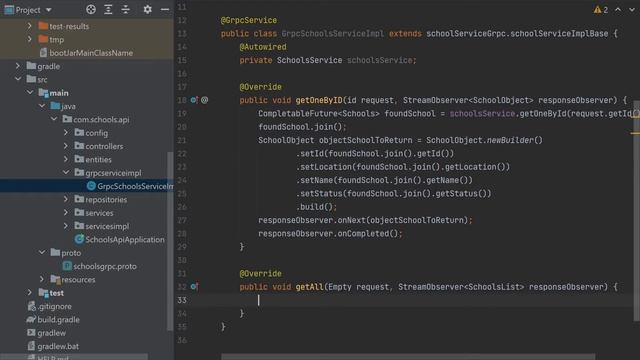Screen dimensions: 640x360
Task: Click the editor horizontal scrollbar
Action: pyautogui.click(x=408, y=357)
